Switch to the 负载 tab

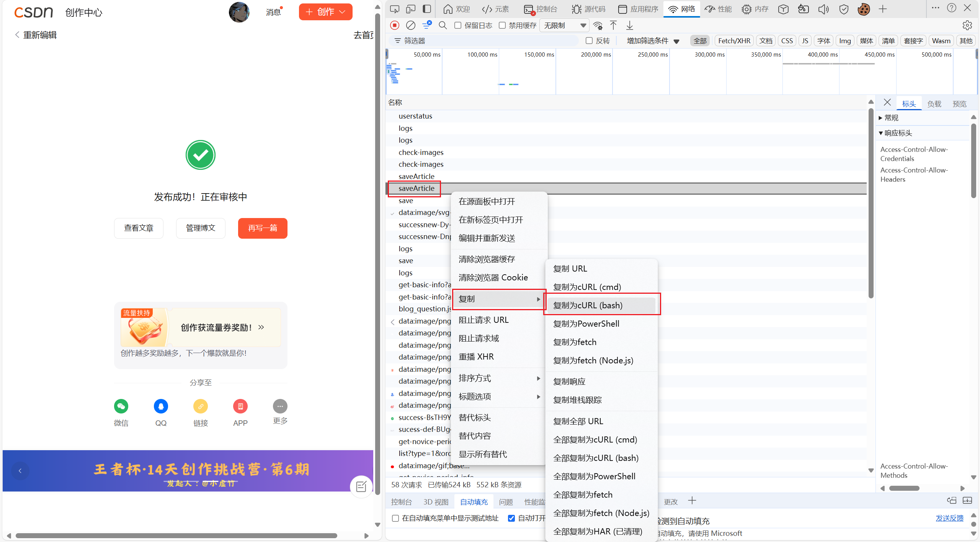(x=934, y=103)
